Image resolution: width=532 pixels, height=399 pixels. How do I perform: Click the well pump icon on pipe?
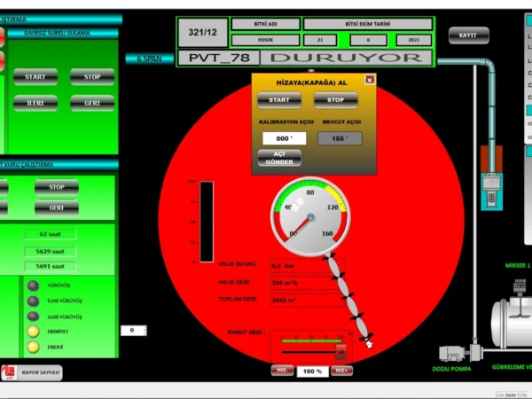490,186
